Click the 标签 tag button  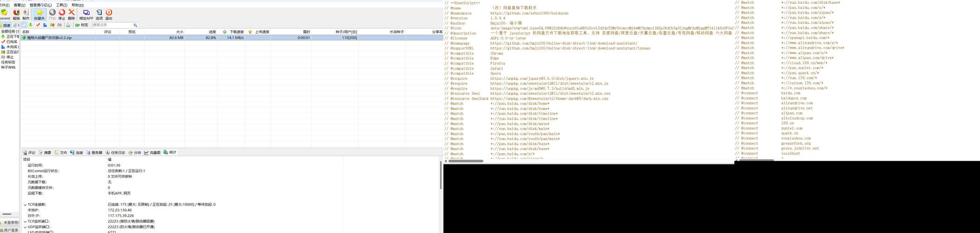click(x=81, y=25)
